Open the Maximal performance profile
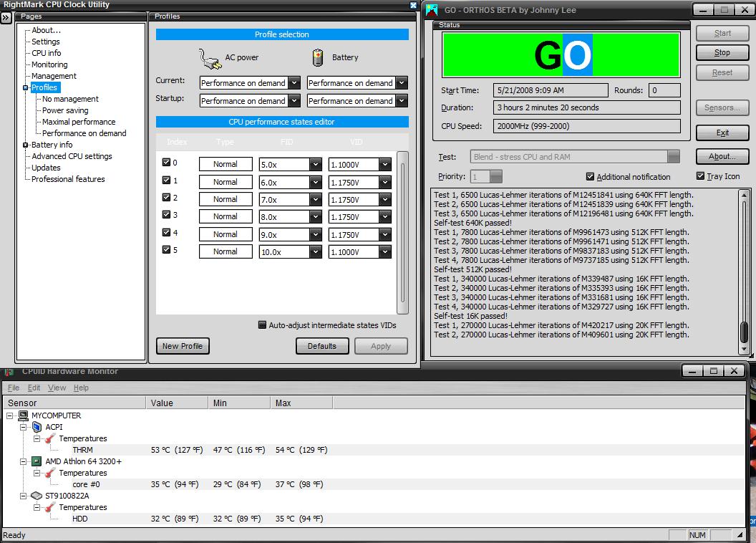 coord(79,122)
